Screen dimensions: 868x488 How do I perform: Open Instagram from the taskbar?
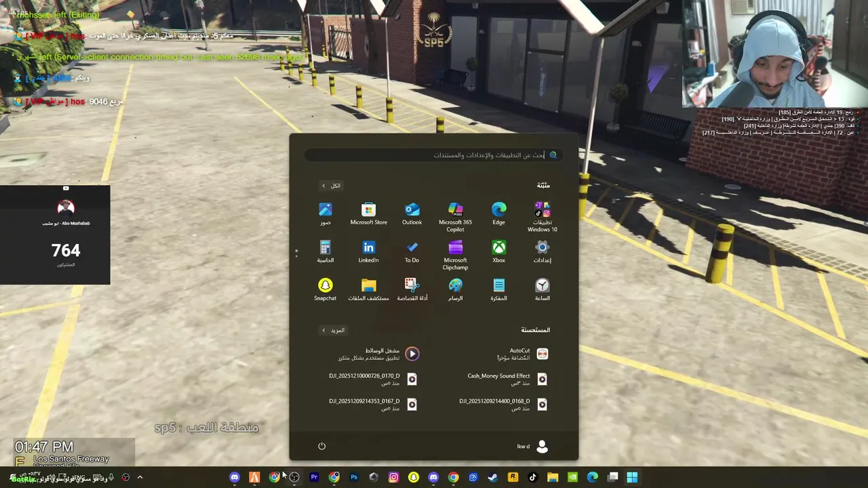(393, 477)
